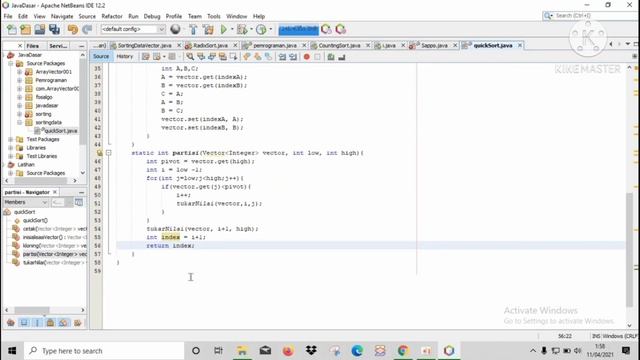Click the Uncomment icon in the editor toolbar
Viewport: 640px width, 360px height.
(x=342, y=57)
